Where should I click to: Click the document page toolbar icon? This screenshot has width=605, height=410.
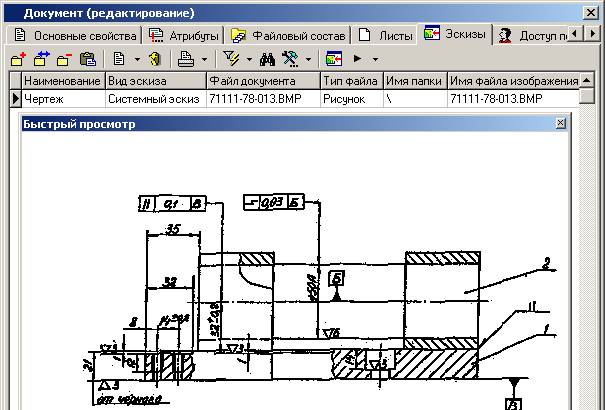click(x=119, y=59)
